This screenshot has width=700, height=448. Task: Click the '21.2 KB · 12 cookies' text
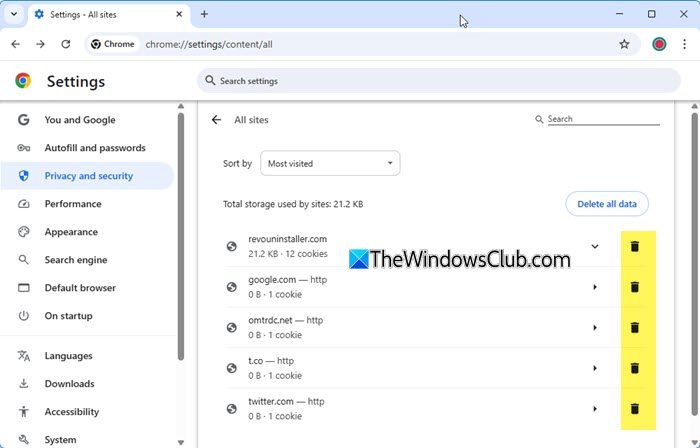point(288,254)
